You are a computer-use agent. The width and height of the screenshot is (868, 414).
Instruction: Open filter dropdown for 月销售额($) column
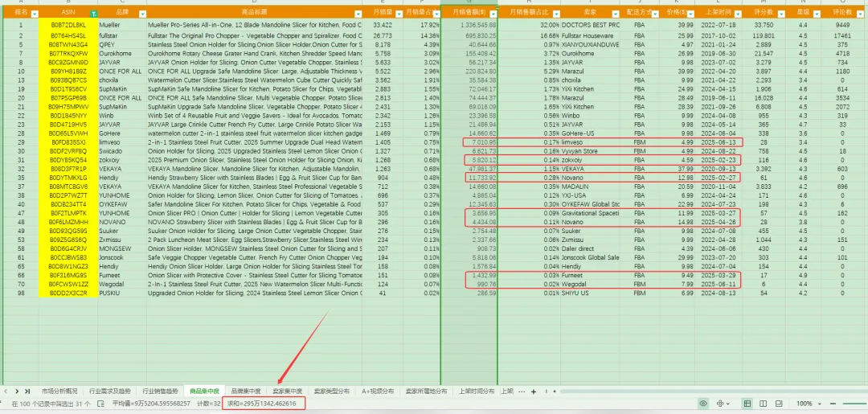[493, 14]
